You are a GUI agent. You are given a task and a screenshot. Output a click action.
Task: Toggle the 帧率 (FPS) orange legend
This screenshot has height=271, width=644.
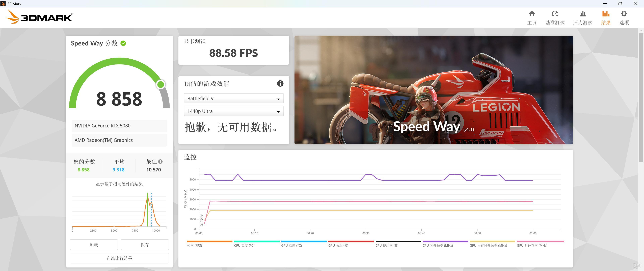[x=209, y=244]
